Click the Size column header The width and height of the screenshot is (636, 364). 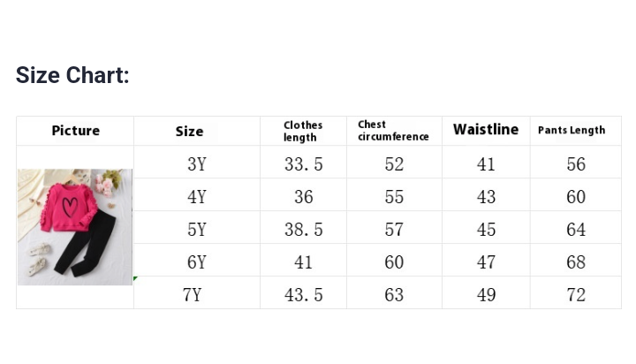pyautogui.click(x=189, y=131)
